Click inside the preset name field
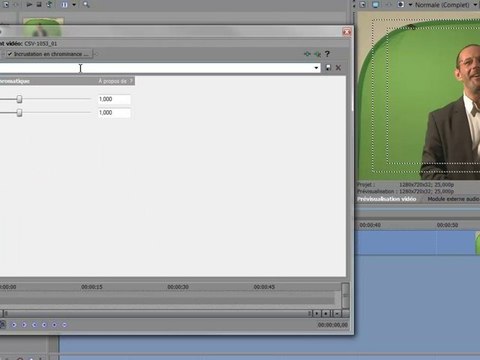The image size is (480, 360). point(156,68)
